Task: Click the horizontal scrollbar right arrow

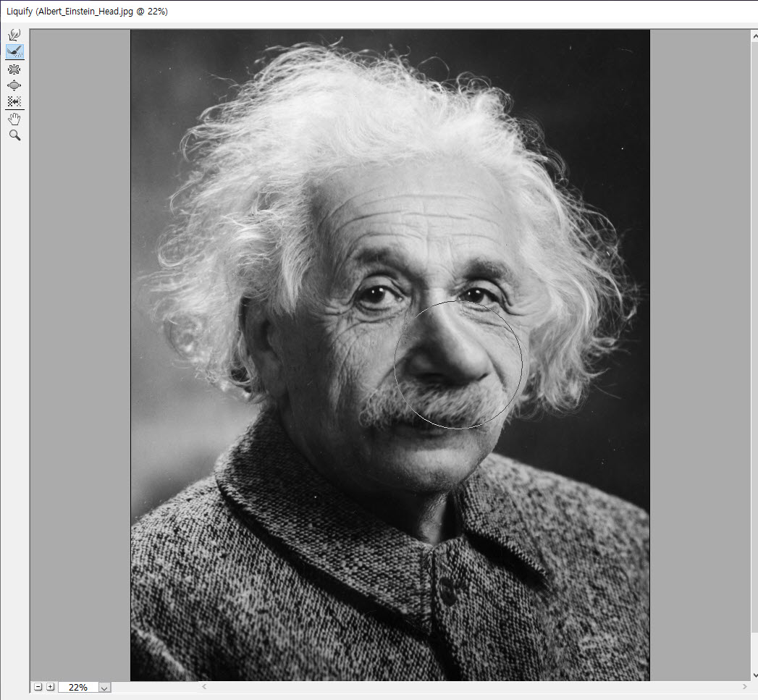Action: pos(744,686)
